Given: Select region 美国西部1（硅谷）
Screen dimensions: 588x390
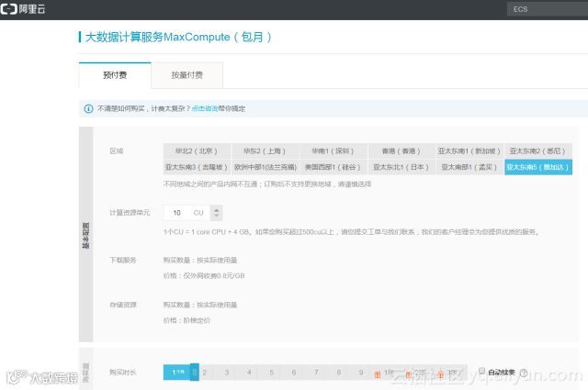Looking at the screenshot, I should (x=333, y=167).
